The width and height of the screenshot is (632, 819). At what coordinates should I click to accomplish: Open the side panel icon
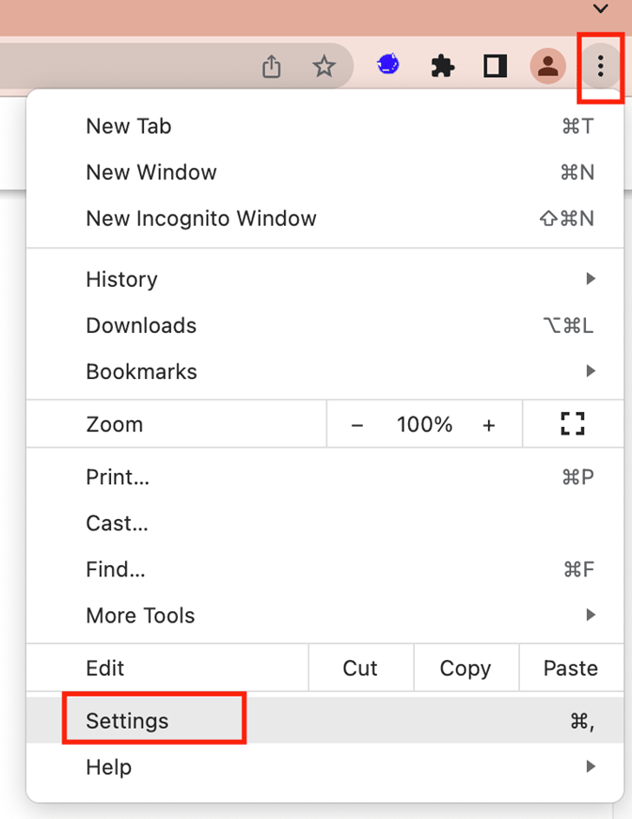494,64
